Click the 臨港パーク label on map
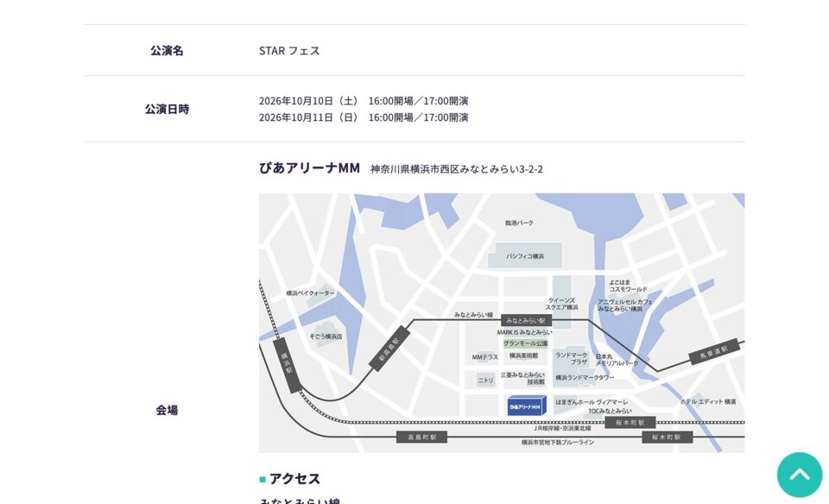The height and width of the screenshot is (504, 829). point(519,223)
